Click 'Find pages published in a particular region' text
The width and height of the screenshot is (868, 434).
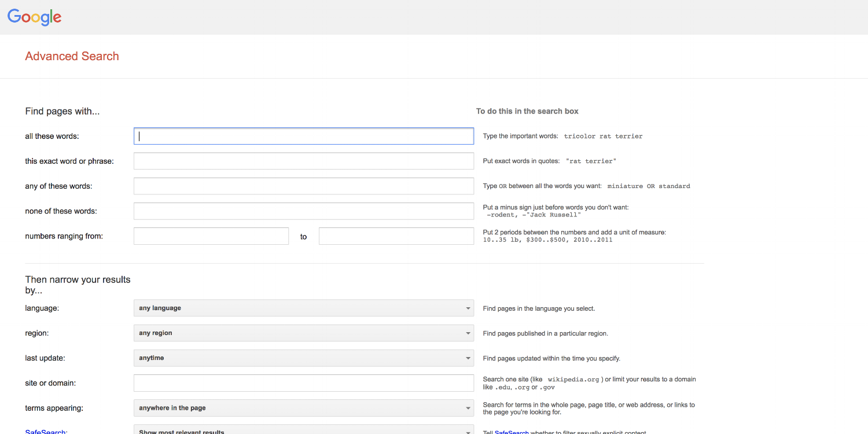pos(546,333)
